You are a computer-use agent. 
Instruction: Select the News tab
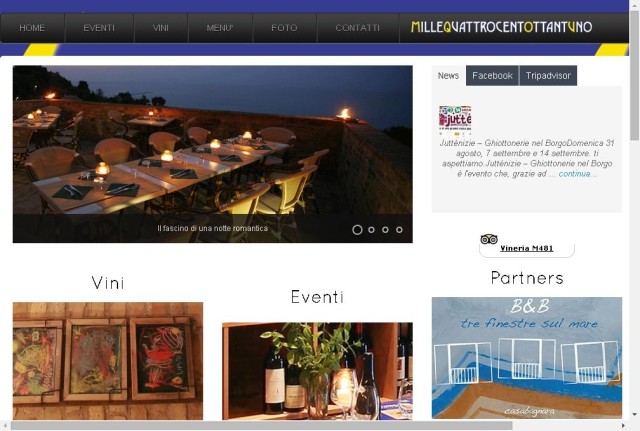[x=449, y=76]
